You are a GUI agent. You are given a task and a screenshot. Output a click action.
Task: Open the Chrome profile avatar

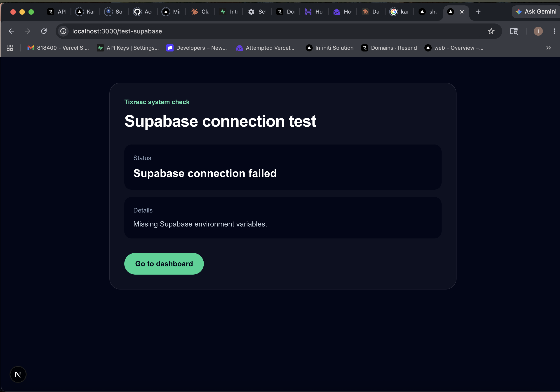538,31
